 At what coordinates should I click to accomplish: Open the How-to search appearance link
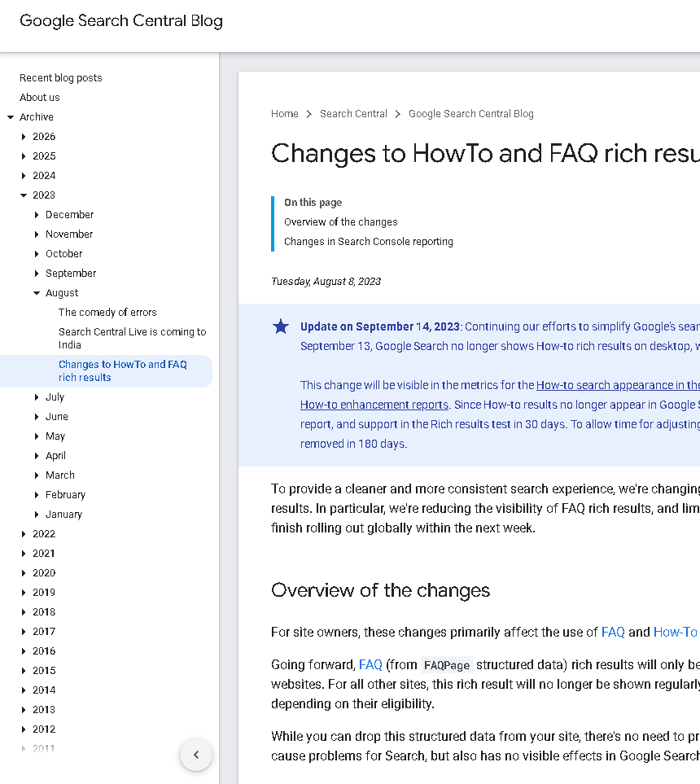click(618, 385)
